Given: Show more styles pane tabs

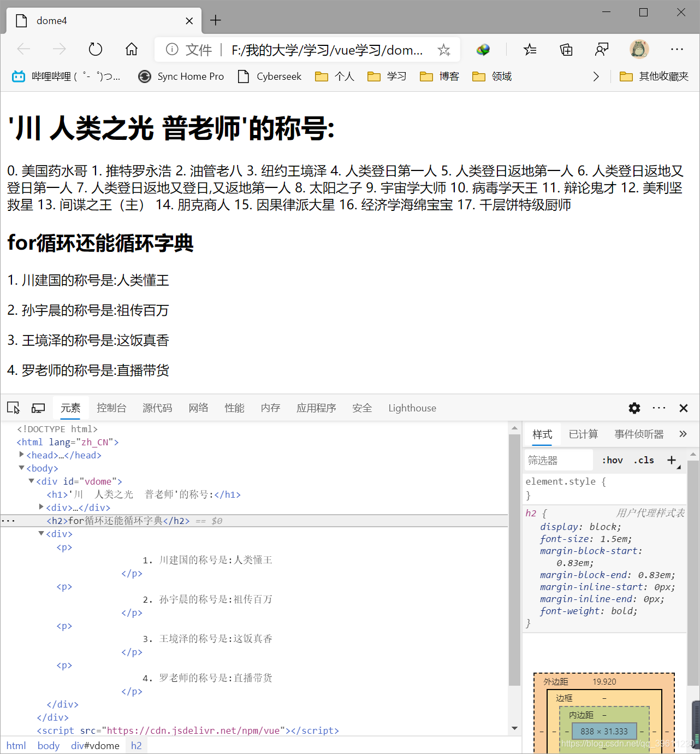Looking at the screenshot, I should pyautogui.click(x=683, y=434).
